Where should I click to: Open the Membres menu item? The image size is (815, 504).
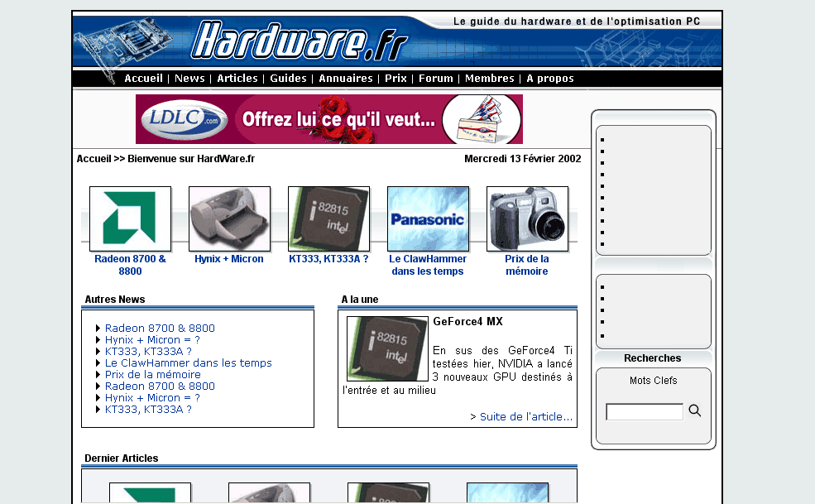(489, 78)
